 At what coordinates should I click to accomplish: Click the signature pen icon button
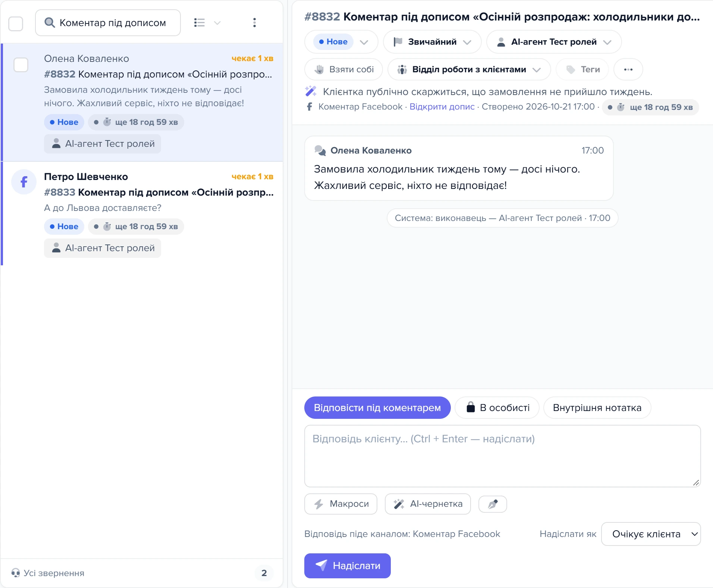click(x=493, y=504)
